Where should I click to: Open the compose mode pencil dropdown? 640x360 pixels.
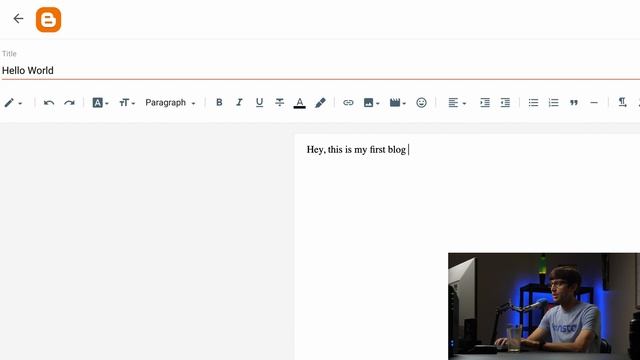tap(13, 102)
